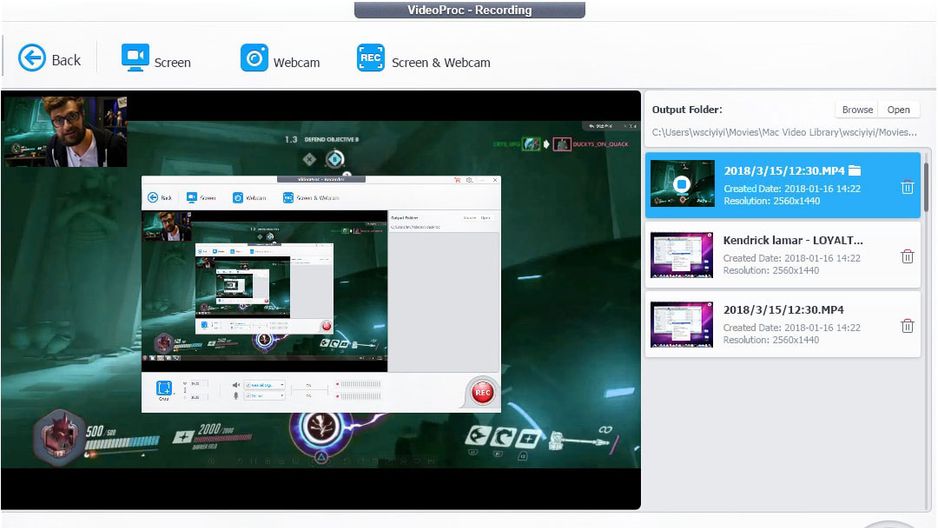Viewport: 938px width, 528px height.
Task: Click the Crop icon in previewed window
Action: [163, 389]
